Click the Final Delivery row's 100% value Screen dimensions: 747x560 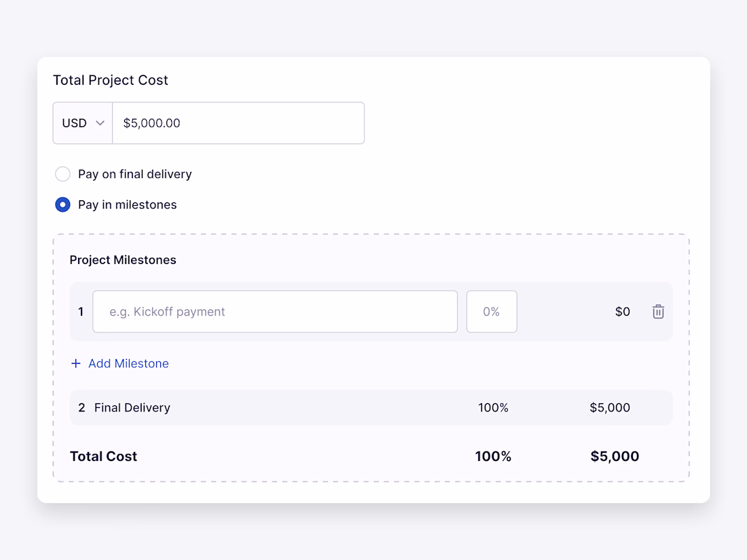click(493, 408)
